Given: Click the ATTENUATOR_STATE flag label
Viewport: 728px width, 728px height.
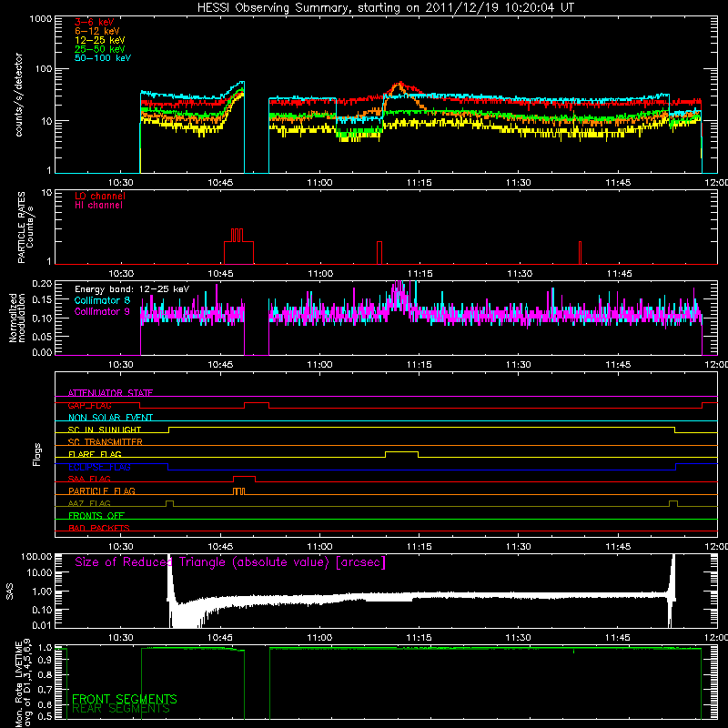Looking at the screenshot, I should 110,393.
